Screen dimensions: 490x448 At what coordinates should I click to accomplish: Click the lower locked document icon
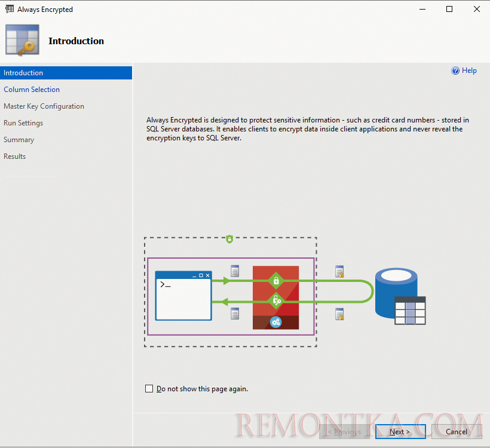coord(339,314)
